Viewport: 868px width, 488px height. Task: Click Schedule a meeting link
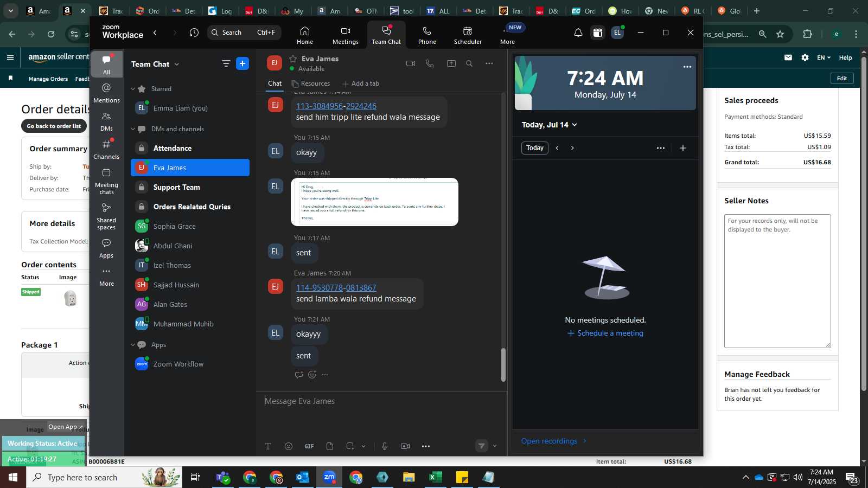[x=605, y=333]
